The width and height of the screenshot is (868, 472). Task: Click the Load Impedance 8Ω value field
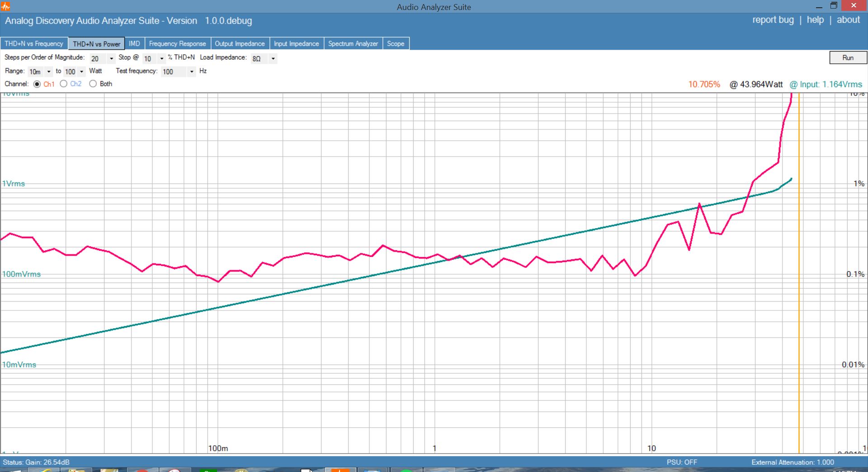tap(259, 58)
